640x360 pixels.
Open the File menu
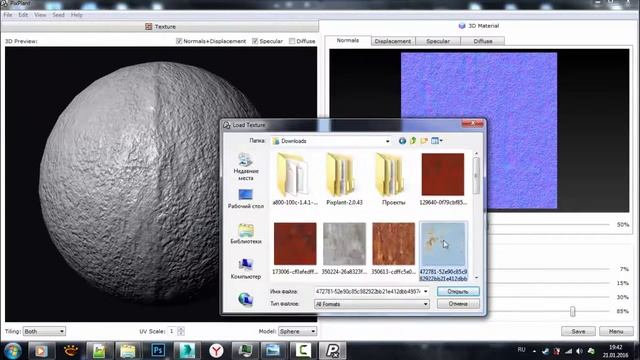click(8, 15)
